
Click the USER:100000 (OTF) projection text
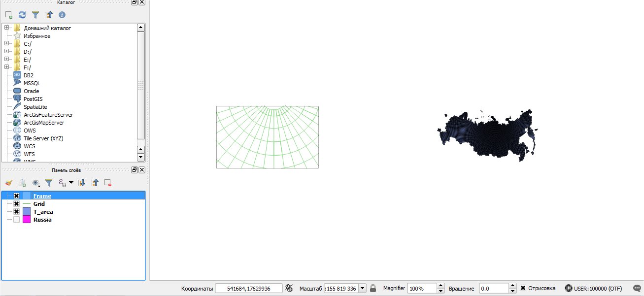pos(598,289)
